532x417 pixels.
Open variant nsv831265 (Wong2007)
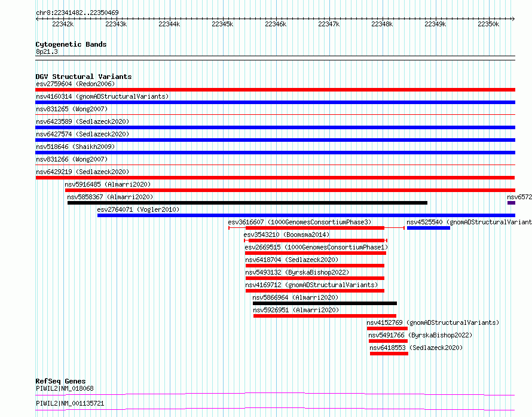72,109
